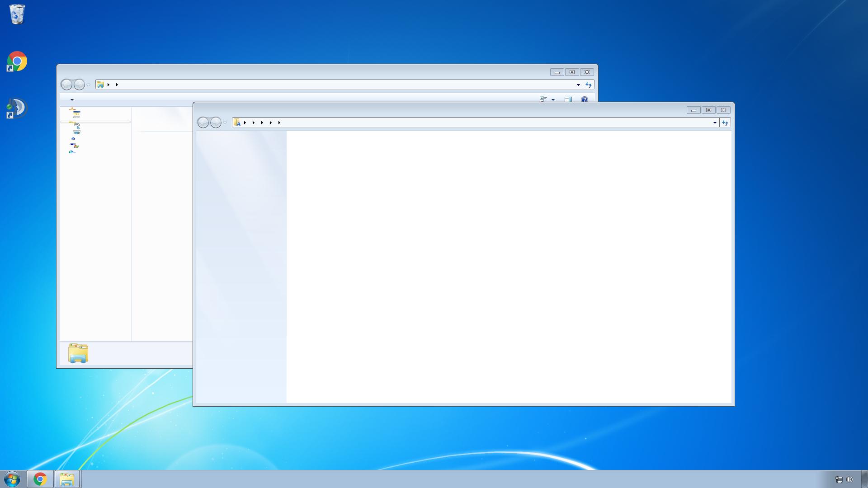Open Windows Explorer from the taskbar
Screen dimensions: 868x488
pyautogui.click(x=67, y=479)
